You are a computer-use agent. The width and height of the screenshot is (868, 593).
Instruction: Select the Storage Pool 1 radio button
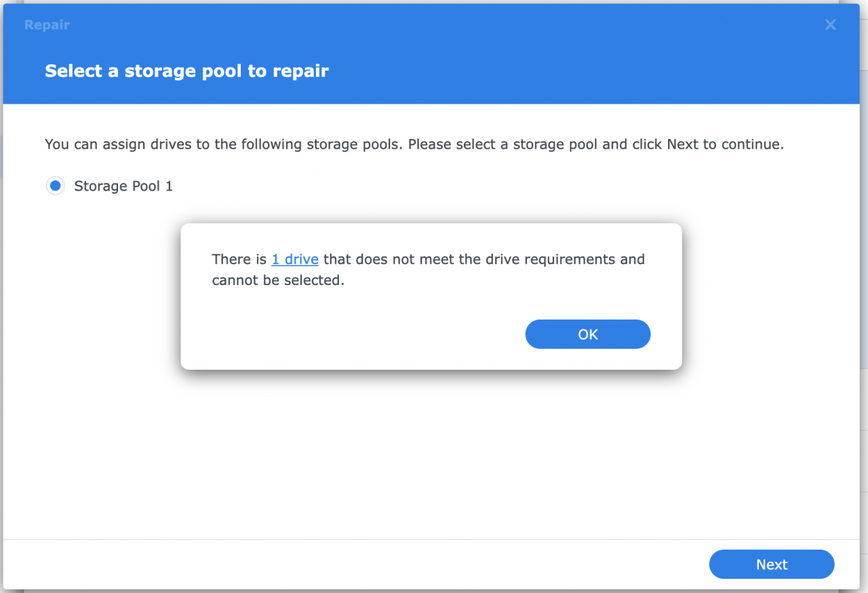tap(56, 186)
